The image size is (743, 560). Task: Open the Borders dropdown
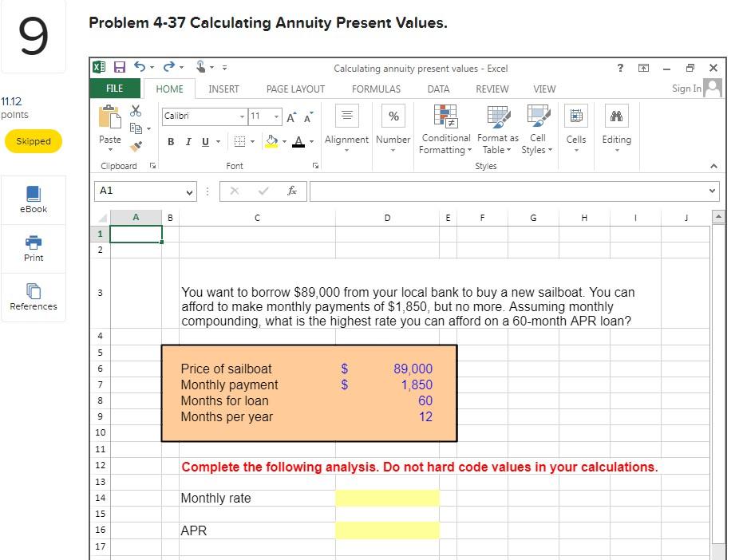pos(253,141)
